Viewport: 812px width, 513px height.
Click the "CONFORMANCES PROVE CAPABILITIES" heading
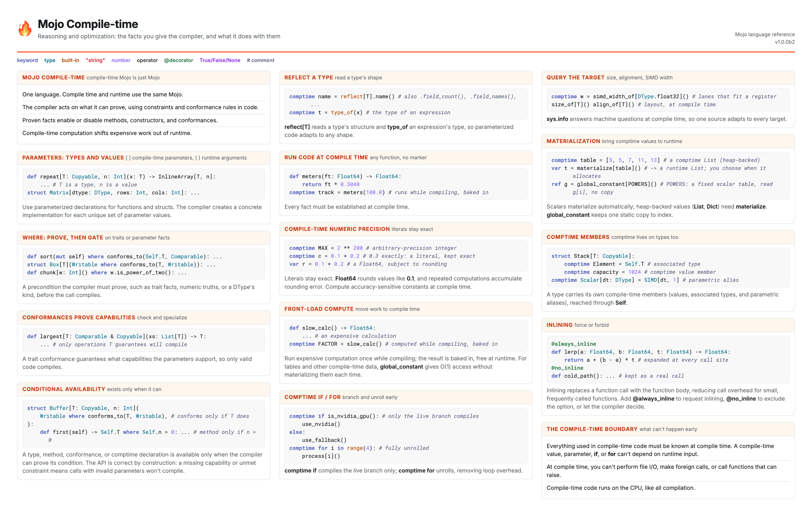coord(79,317)
